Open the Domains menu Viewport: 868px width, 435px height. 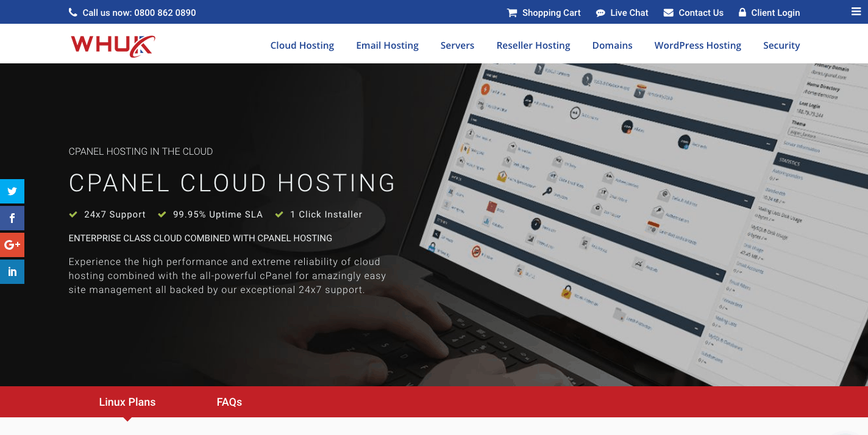(x=613, y=45)
